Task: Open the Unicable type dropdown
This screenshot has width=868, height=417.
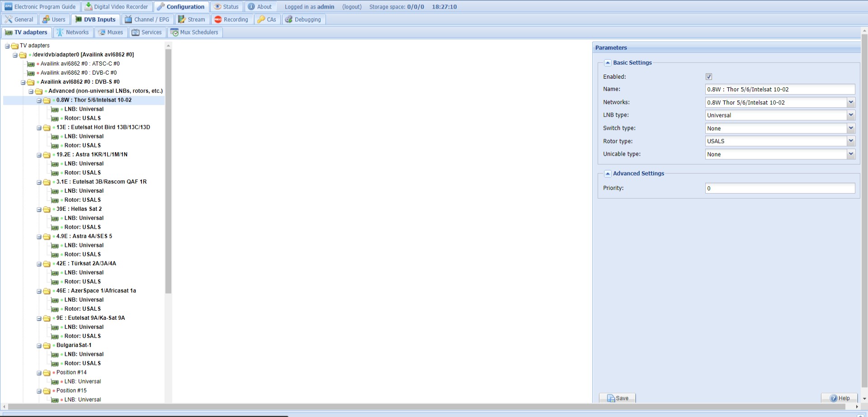Action: point(851,154)
